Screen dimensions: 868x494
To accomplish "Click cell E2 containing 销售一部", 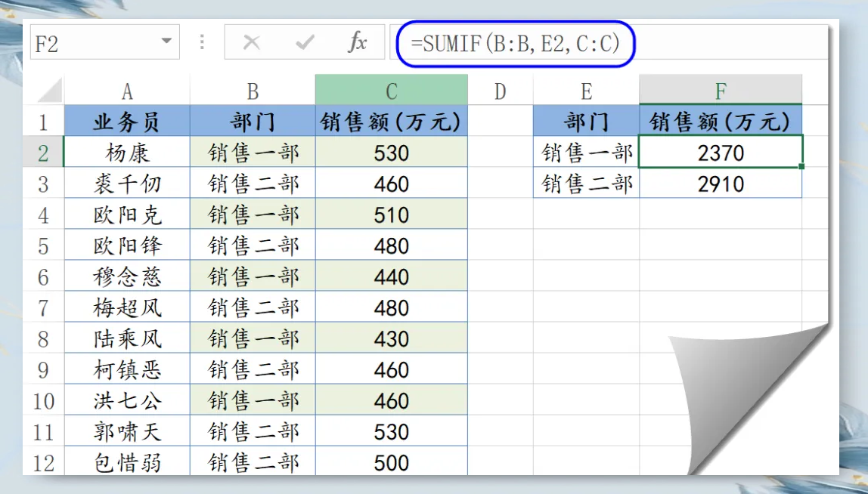I will tap(586, 152).
